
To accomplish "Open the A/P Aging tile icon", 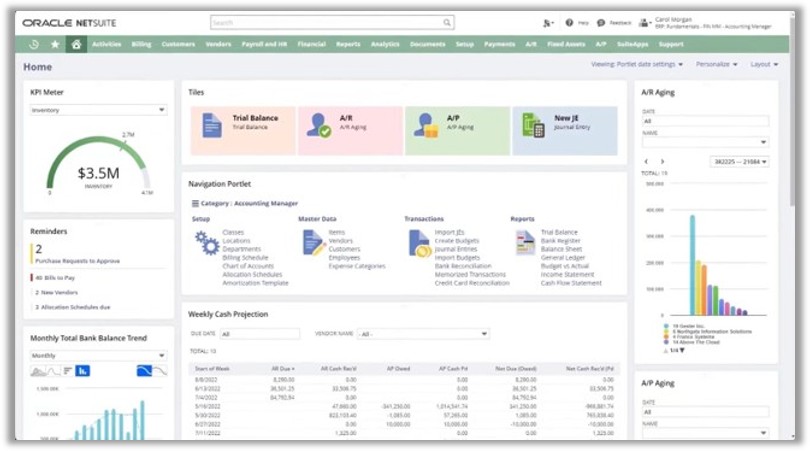I will (426, 126).
